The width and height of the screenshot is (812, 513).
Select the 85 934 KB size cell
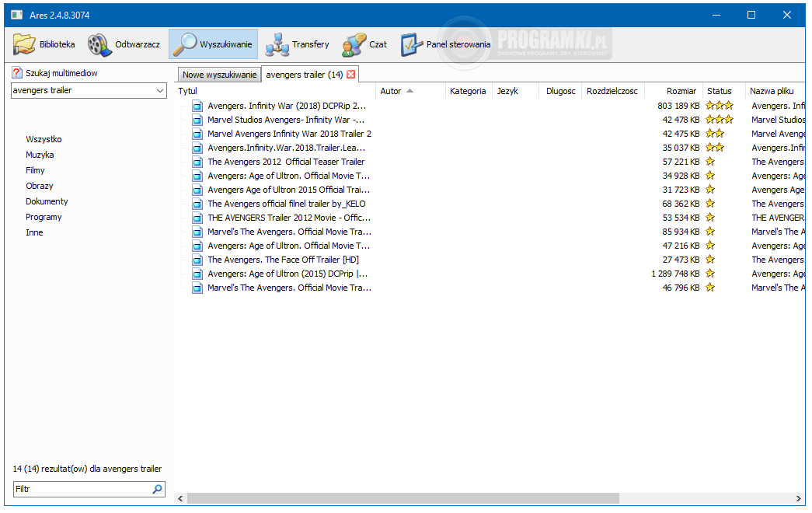(x=681, y=232)
